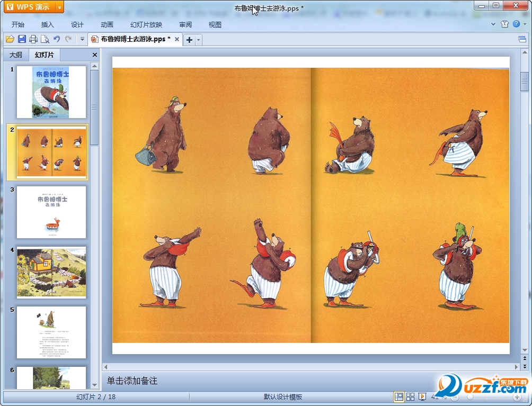This screenshot has width=532, height=406.
Task: Click the Print icon in the quick toolbar
Action: click(33, 39)
